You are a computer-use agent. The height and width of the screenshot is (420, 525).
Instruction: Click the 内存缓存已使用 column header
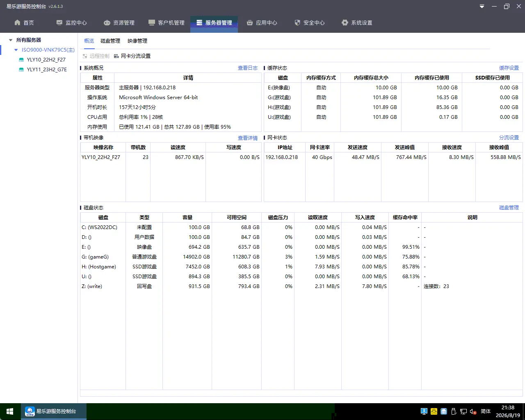pyautogui.click(x=431, y=78)
